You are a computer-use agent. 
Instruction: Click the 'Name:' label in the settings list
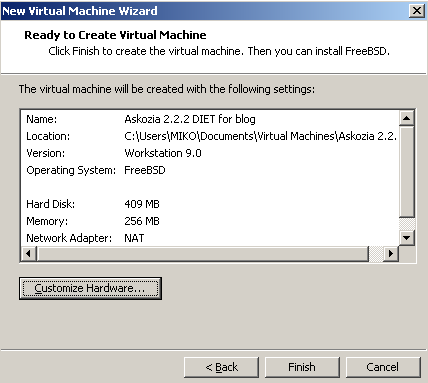pos(42,119)
